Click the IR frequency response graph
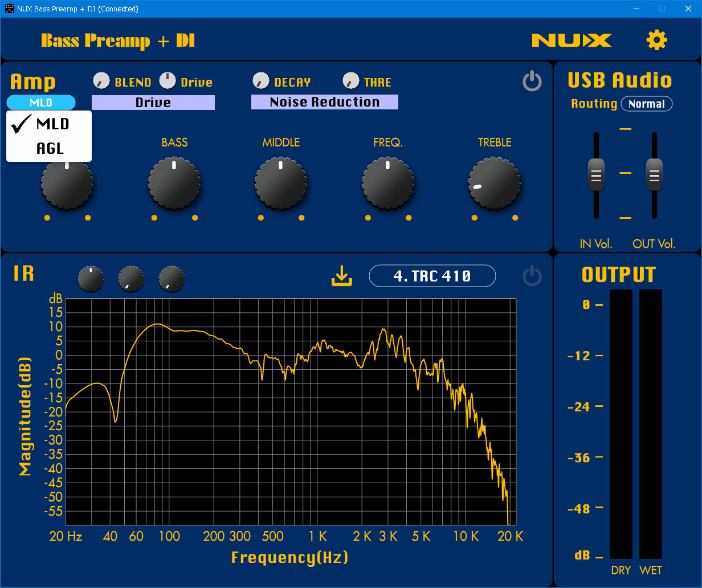This screenshot has width=702, height=588. (291, 411)
